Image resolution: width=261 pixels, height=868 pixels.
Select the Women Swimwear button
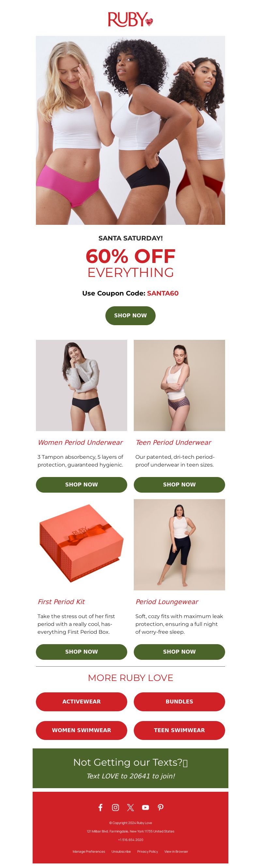click(82, 730)
